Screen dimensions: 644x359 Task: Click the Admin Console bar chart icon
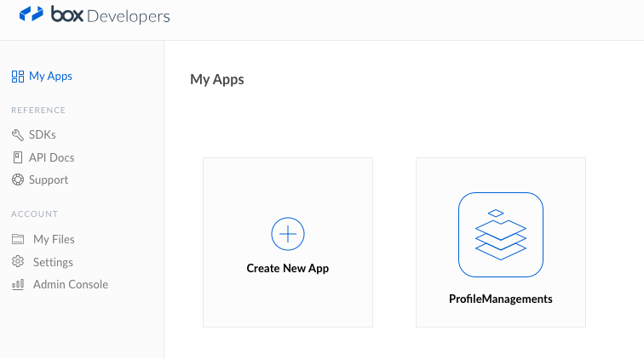click(18, 284)
